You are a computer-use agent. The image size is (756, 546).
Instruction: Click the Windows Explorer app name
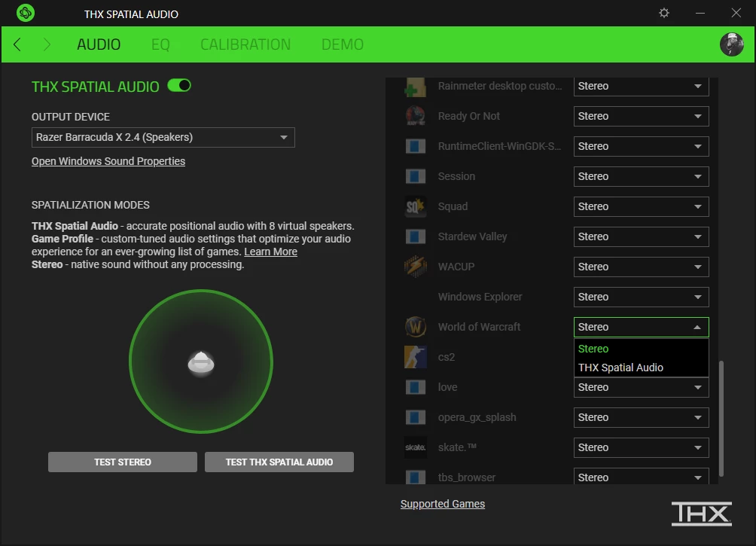(x=480, y=297)
